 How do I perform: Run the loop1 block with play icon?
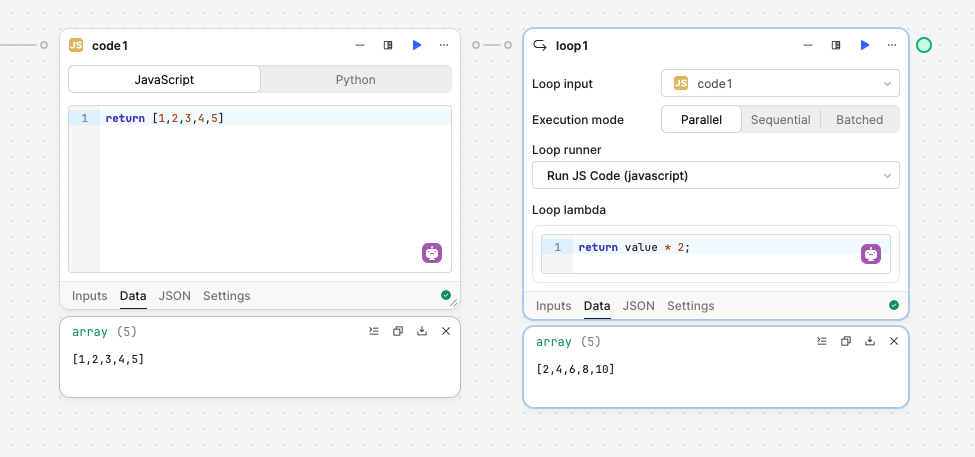coord(864,45)
